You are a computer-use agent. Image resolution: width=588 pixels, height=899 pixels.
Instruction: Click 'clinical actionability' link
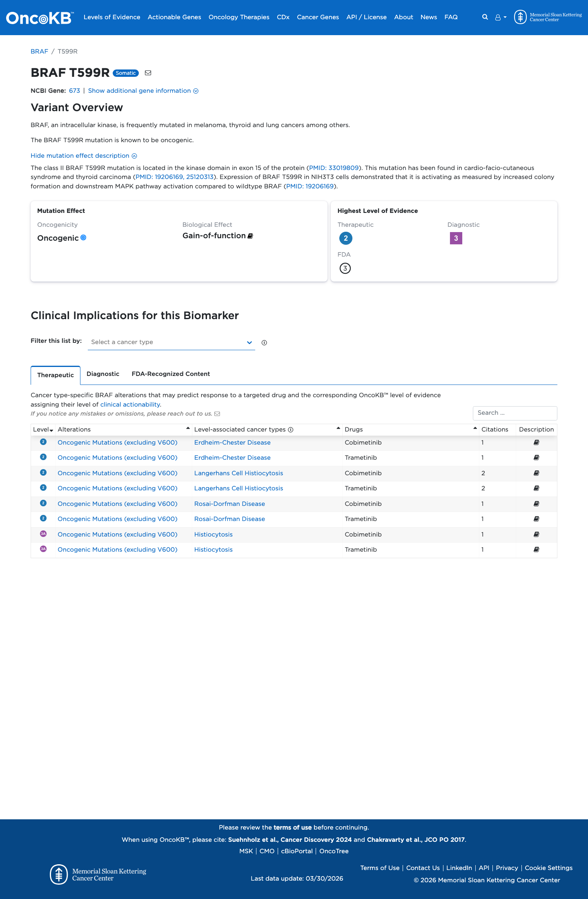tap(130, 405)
